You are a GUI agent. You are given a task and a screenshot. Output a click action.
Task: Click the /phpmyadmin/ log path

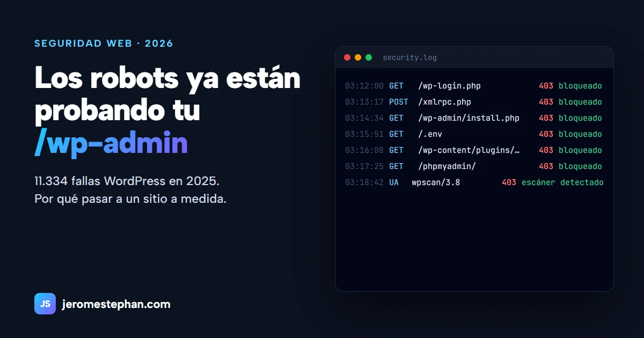tap(447, 166)
